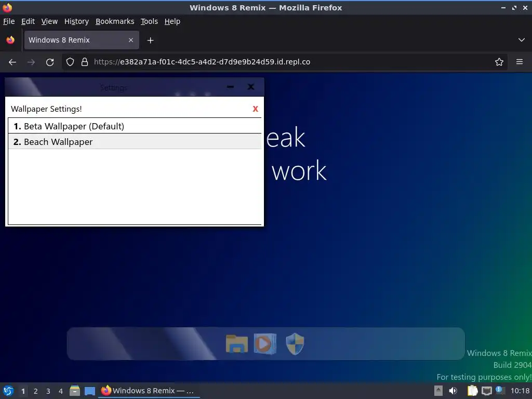
Task: Open network connection tray icon
Action: [x=486, y=391]
